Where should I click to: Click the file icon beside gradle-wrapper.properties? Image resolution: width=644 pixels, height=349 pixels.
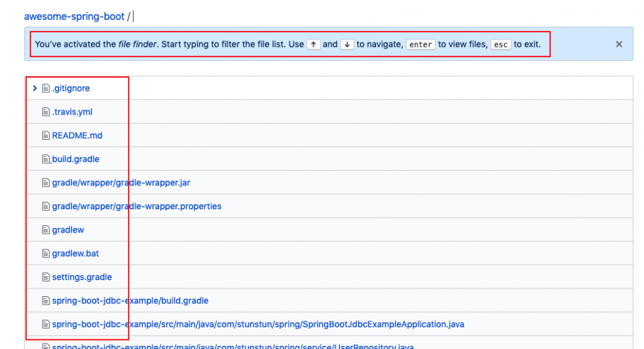[x=46, y=206]
